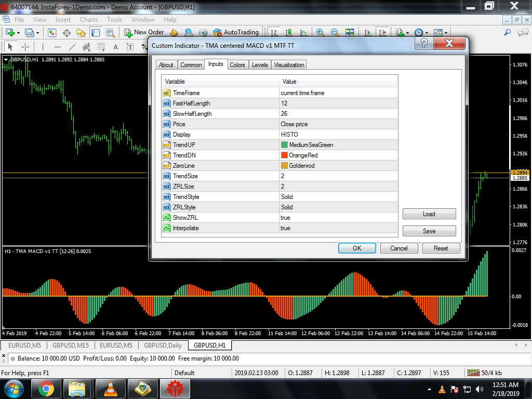Switch chart to candlestick style
Viewport: 532px width, 399px height.
289,33
